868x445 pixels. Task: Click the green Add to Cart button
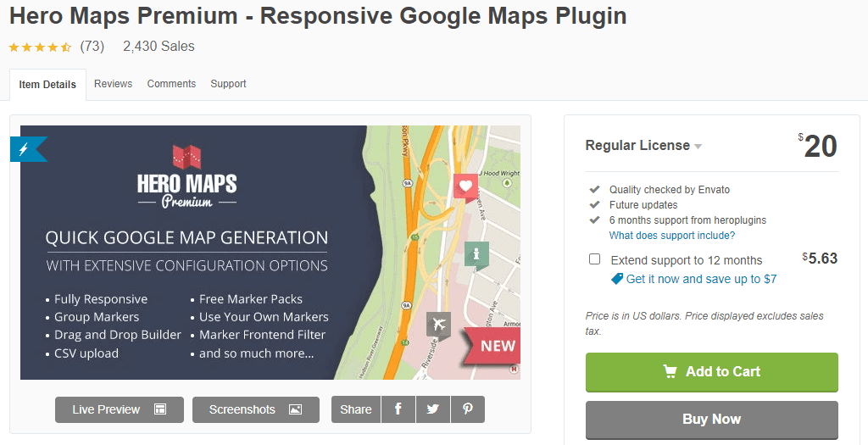712,372
